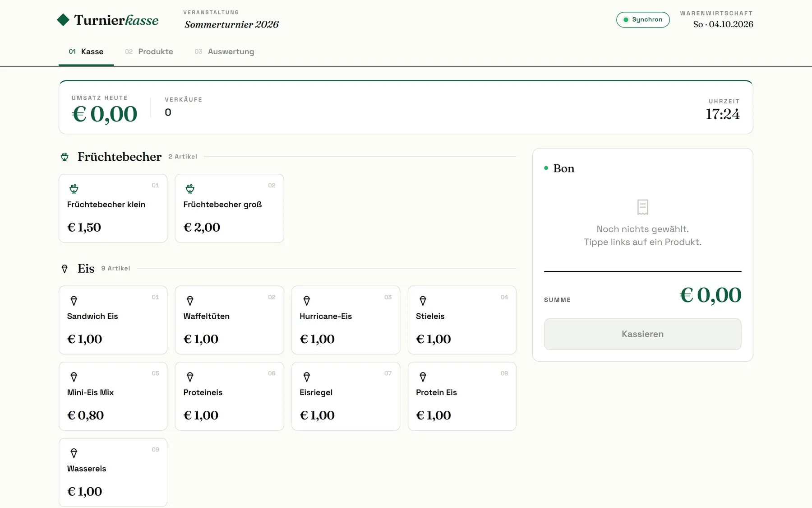Image resolution: width=812 pixels, height=508 pixels.
Task: Switch to the Auswertung tab
Action: coord(224,51)
